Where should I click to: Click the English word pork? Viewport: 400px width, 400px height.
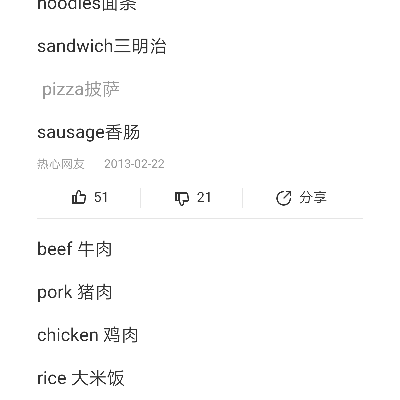55,293
